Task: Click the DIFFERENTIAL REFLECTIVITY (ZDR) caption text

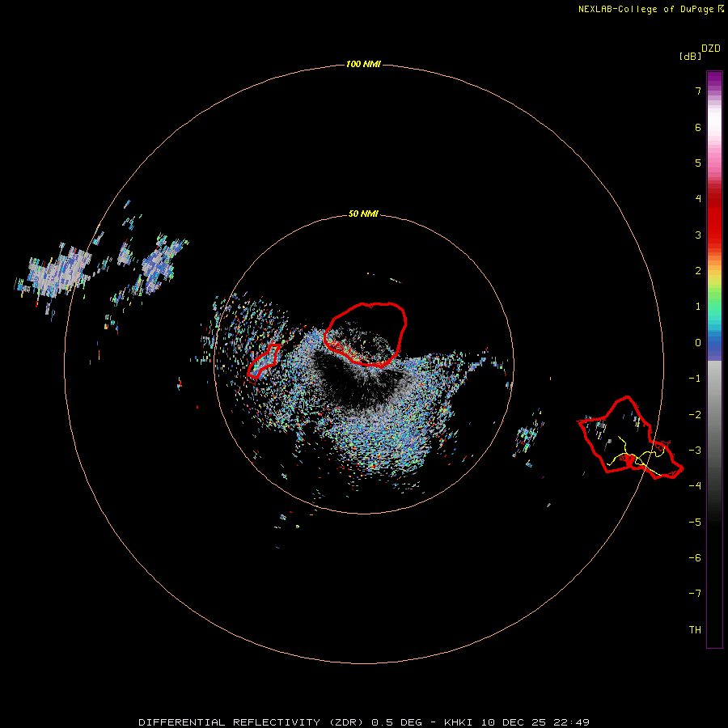Action: [252, 722]
